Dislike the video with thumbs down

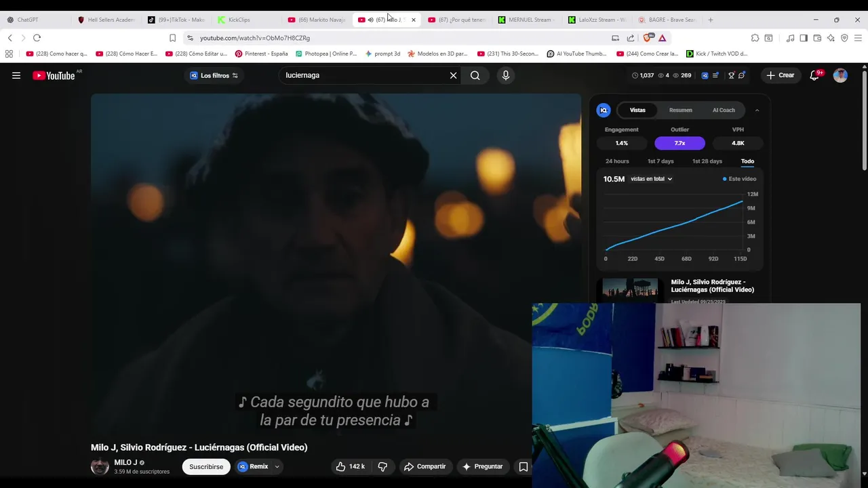382,466
